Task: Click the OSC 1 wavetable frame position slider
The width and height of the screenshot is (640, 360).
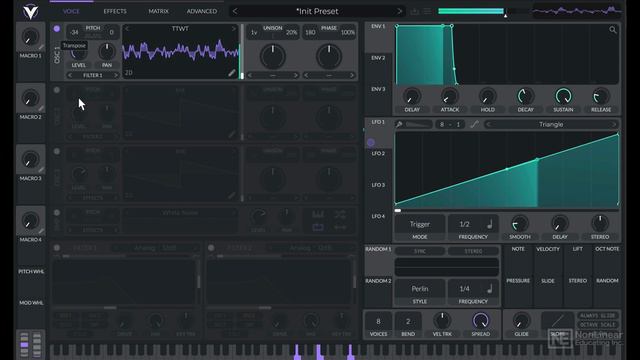Action: pos(242,51)
